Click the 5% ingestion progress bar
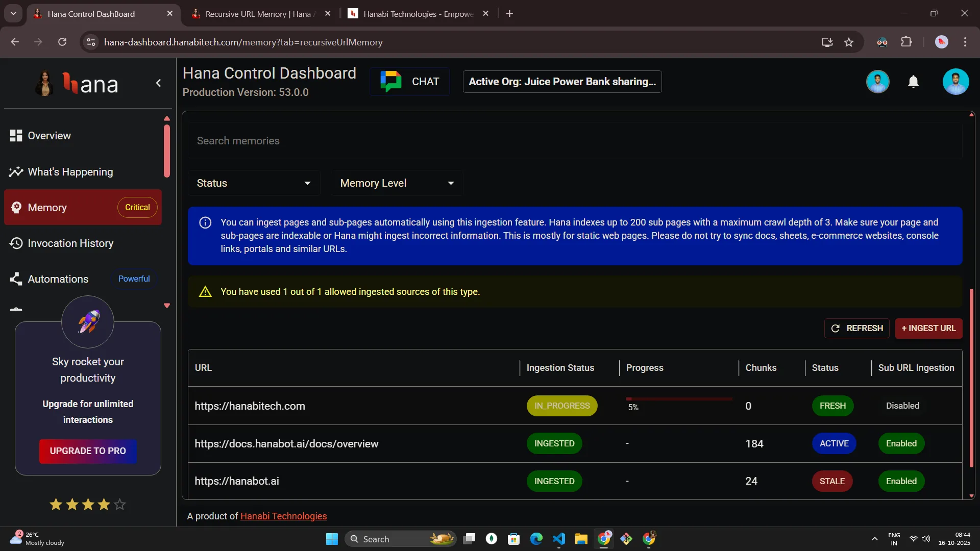This screenshot has width=980, height=551. [x=679, y=399]
